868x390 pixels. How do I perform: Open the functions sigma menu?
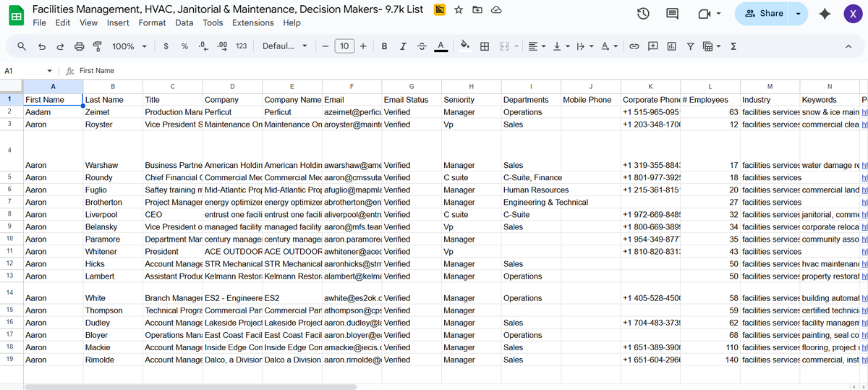(733, 46)
